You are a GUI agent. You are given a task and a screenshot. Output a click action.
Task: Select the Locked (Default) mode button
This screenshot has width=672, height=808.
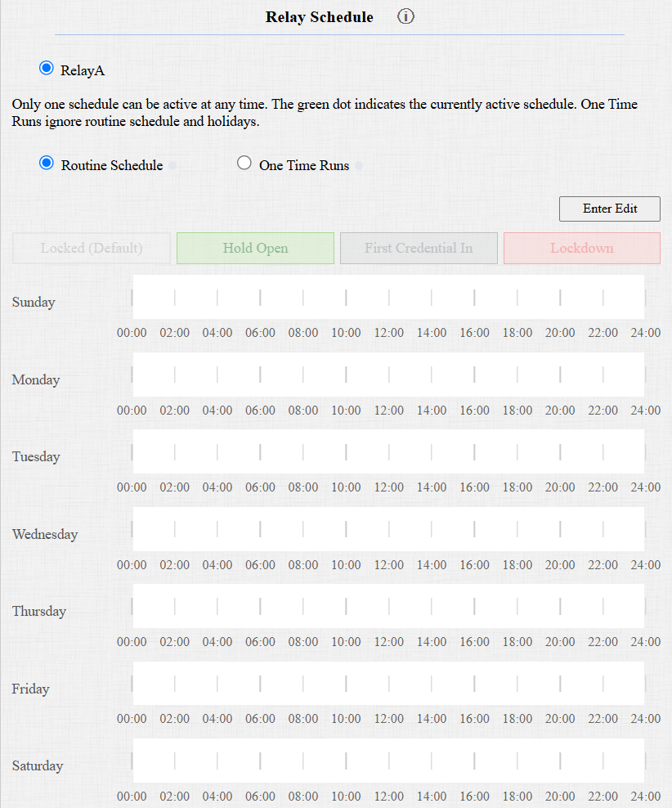[92, 249]
